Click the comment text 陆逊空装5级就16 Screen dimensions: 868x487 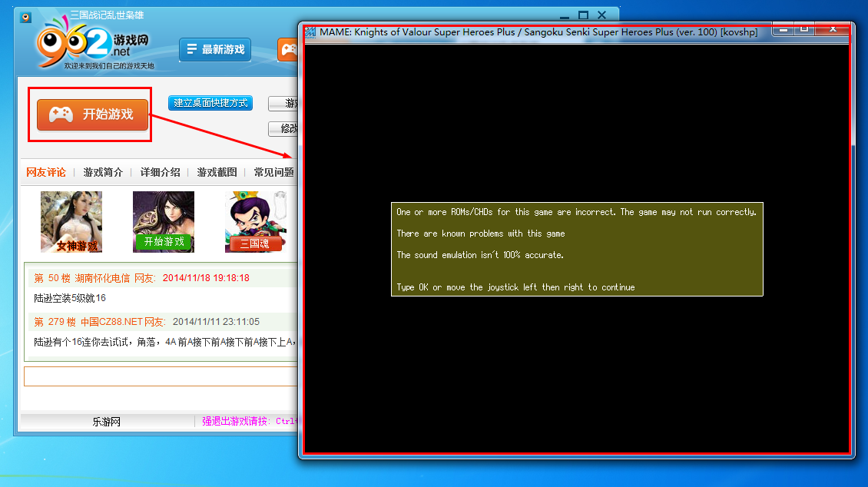(x=70, y=298)
